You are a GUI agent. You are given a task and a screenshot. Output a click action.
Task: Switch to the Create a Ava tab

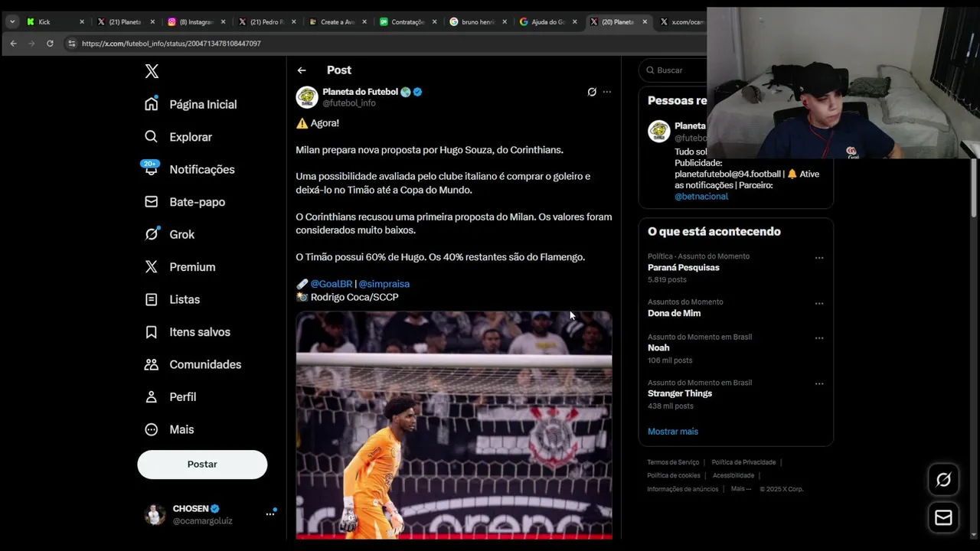(336, 22)
